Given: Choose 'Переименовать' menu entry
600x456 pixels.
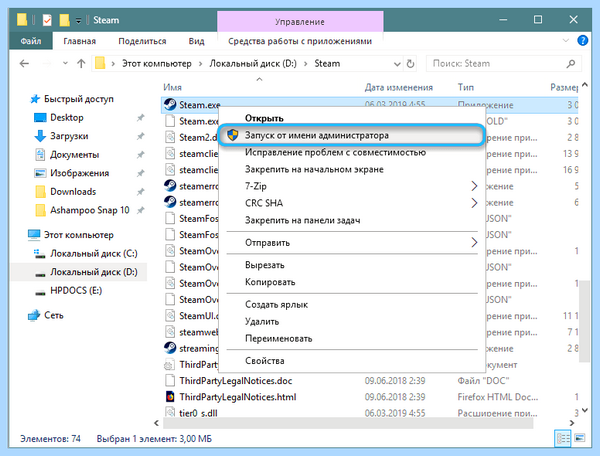Looking at the screenshot, I should (x=278, y=338).
